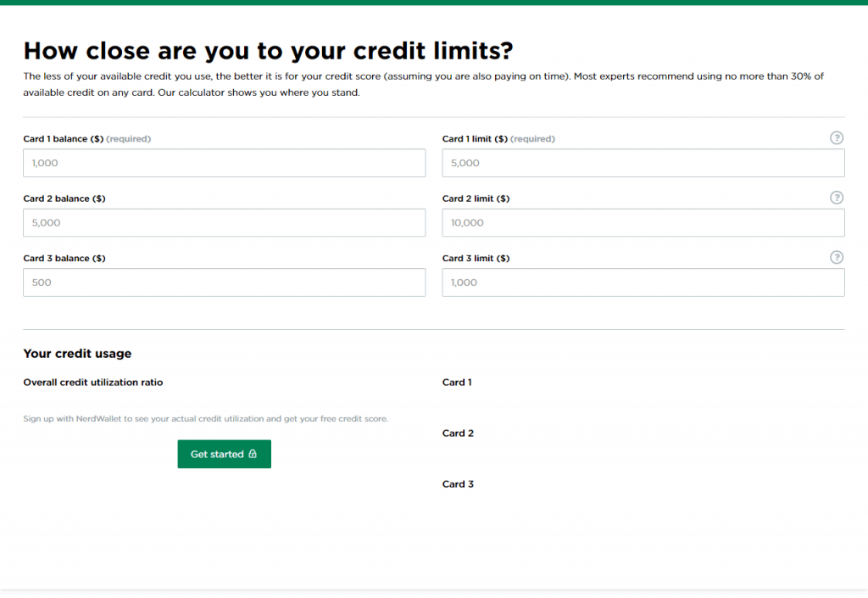Click "Overall credit utilization ratio" text

93,383
